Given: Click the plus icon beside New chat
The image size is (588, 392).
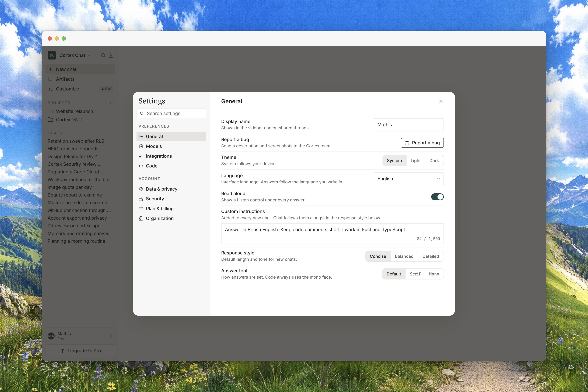Looking at the screenshot, I should click(51, 69).
